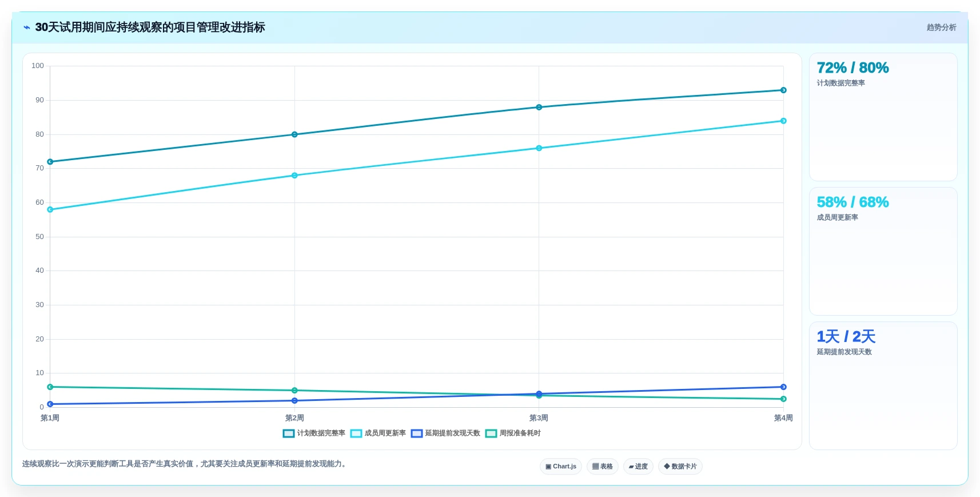Click 第2周 point on 计划数据完整率 line
The width and height of the screenshot is (980, 497).
tap(294, 135)
